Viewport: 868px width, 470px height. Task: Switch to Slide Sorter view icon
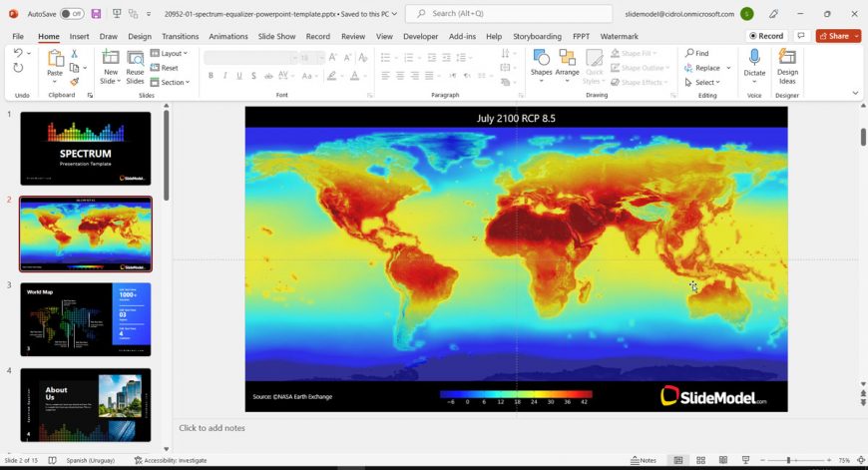click(x=700, y=460)
